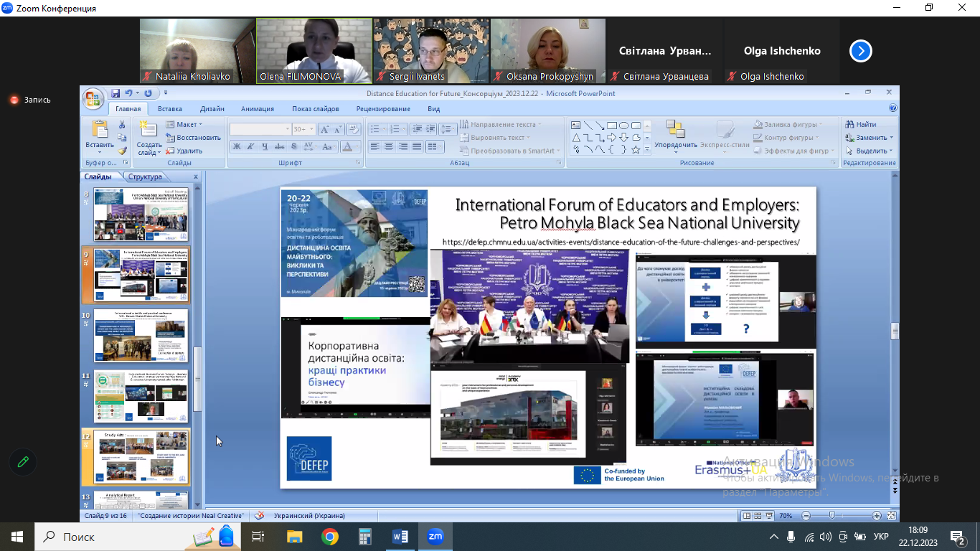Screen dimensions: 980x551
Task: Click the Найти find button
Action: 861,124
